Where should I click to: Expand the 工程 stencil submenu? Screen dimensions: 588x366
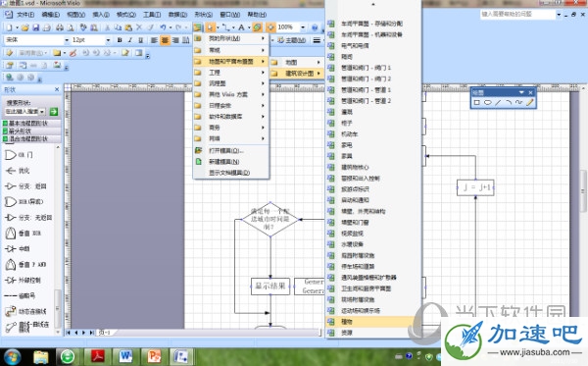pos(231,72)
